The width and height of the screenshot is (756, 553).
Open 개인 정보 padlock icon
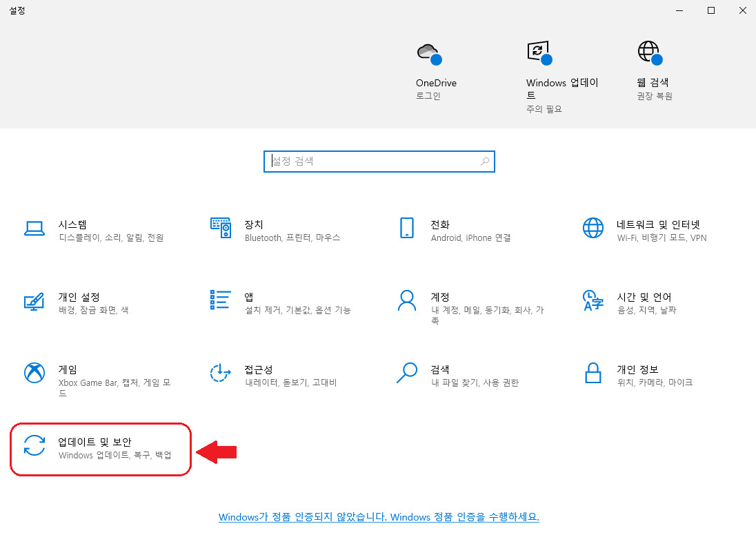pyautogui.click(x=593, y=373)
